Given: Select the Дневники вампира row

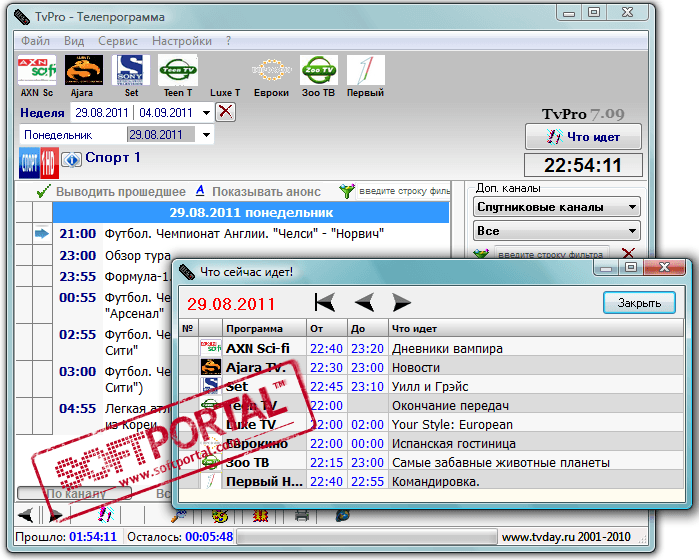Looking at the screenshot, I should pyautogui.click(x=431, y=348).
